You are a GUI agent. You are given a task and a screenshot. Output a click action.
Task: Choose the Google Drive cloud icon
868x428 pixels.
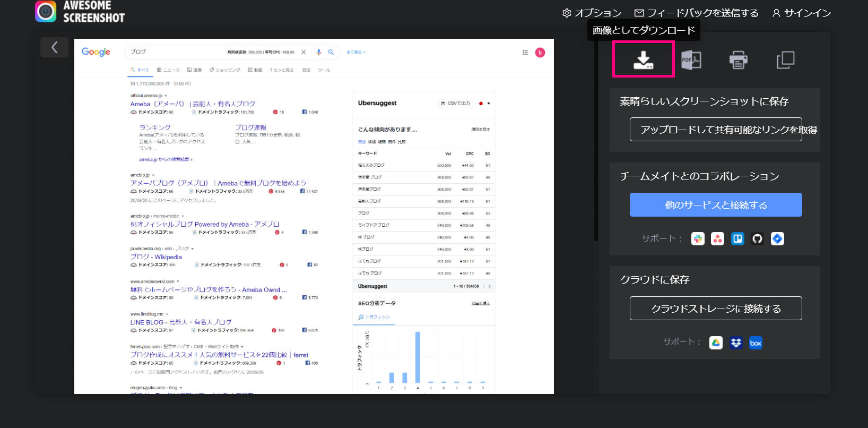pos(716,343)
